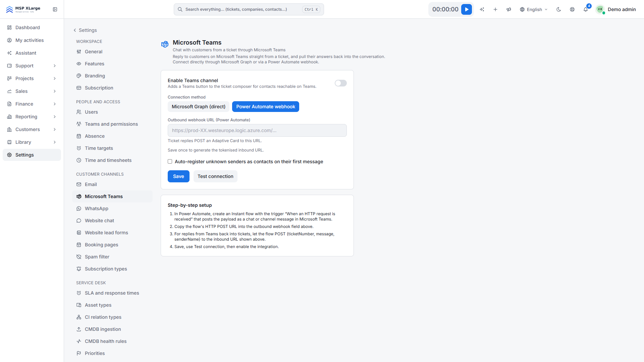Select Microsoft Teams channel in sidebar
Screen dimensions: 644x362
click(x=112, y=196)
